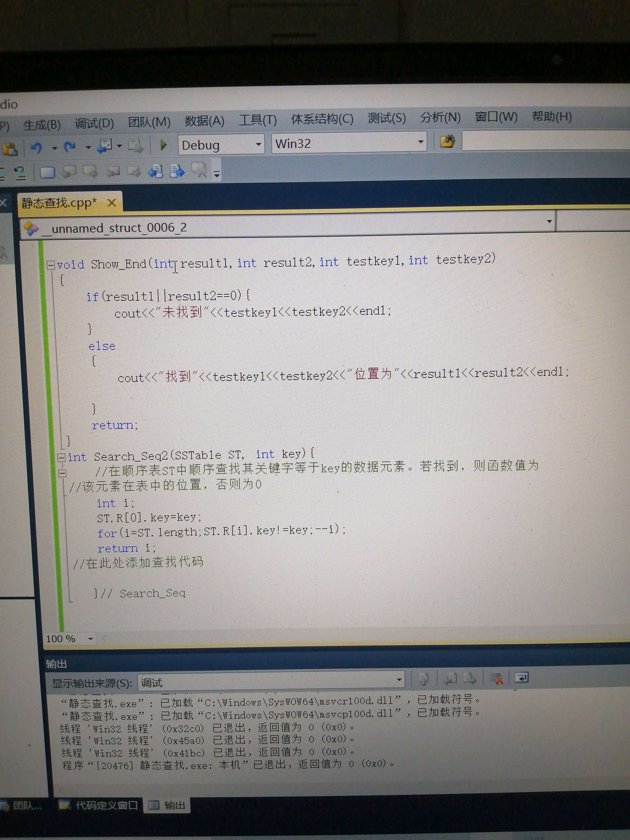630x840 pixels.
Task: Click the 'for(i=ST.length;' loop line
Action: 222,531
